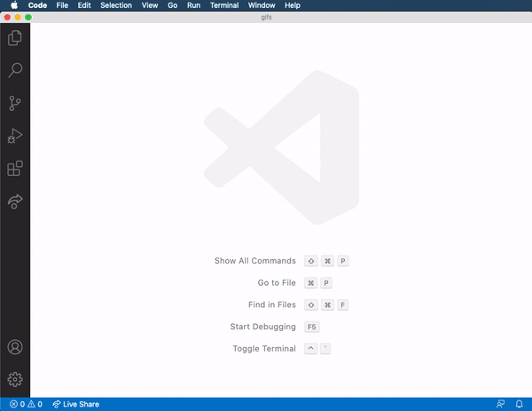Open the File menu
The width and height of the screenshot is (532, 411).
(62, 5)
